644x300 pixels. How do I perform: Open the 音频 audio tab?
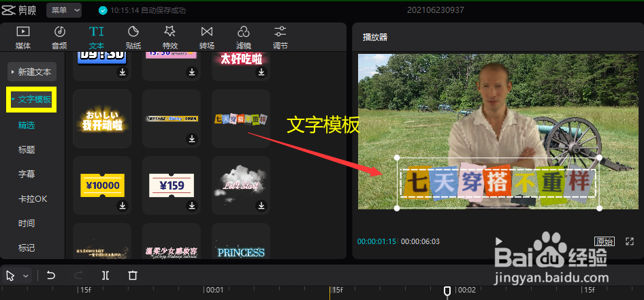[59, 37]
